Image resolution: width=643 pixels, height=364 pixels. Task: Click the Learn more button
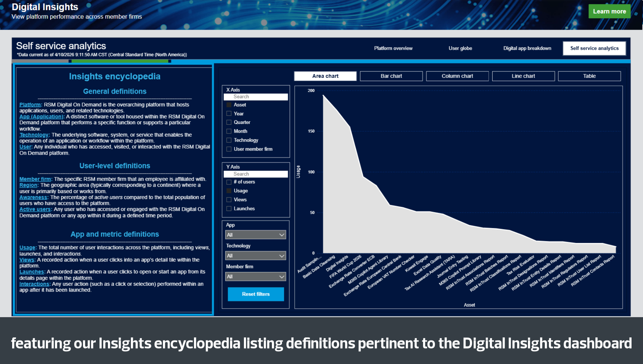click(609, 11)
